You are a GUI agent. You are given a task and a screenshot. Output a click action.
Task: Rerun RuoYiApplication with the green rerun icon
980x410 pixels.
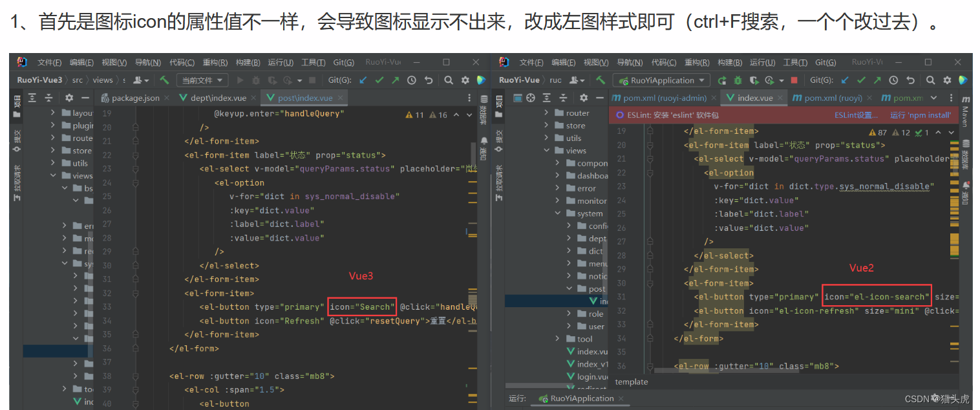(x=722, y=80)
